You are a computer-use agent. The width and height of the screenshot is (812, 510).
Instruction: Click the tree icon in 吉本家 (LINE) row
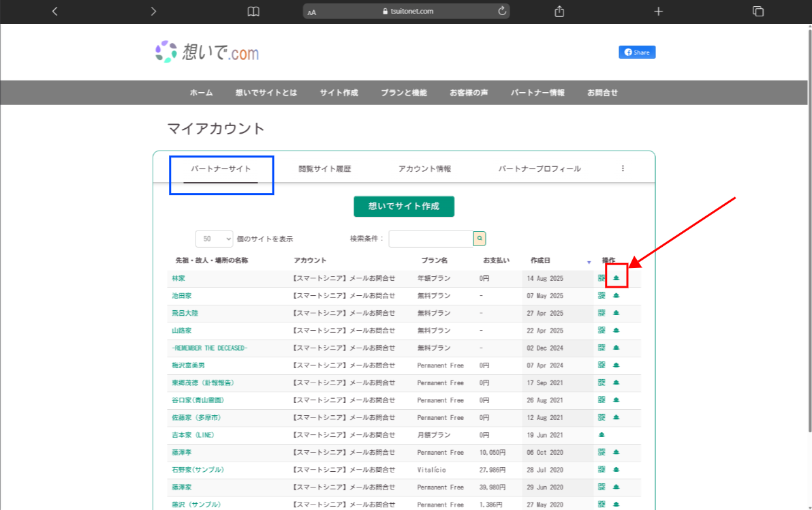602,435
